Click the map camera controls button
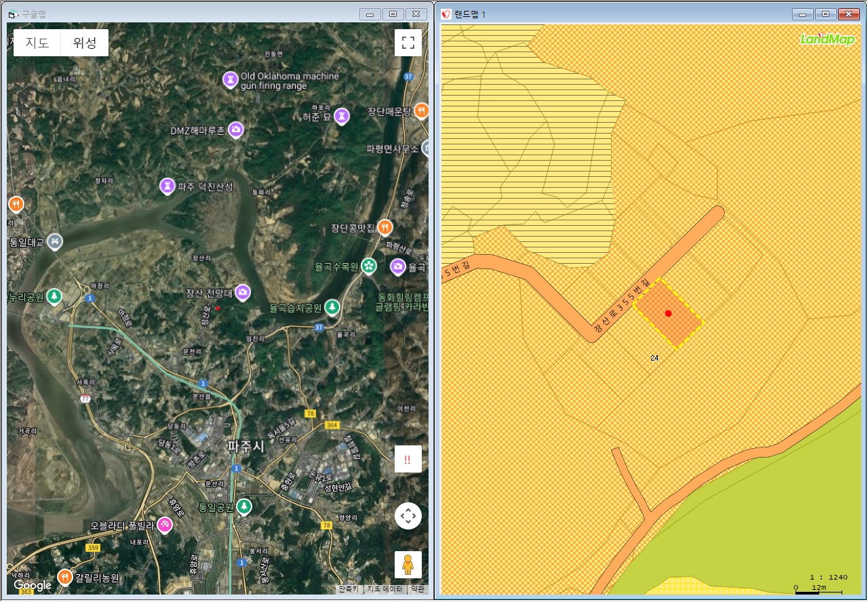 [x=408, y=516]
